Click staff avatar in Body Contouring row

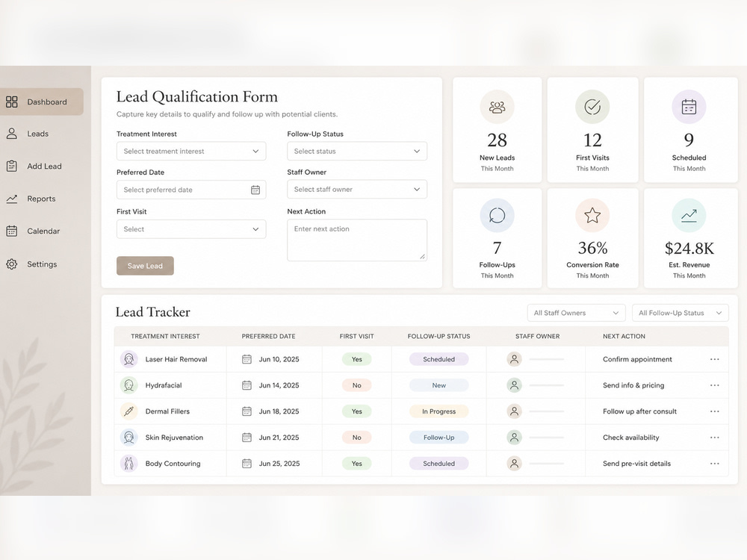[x=514, y=464]
